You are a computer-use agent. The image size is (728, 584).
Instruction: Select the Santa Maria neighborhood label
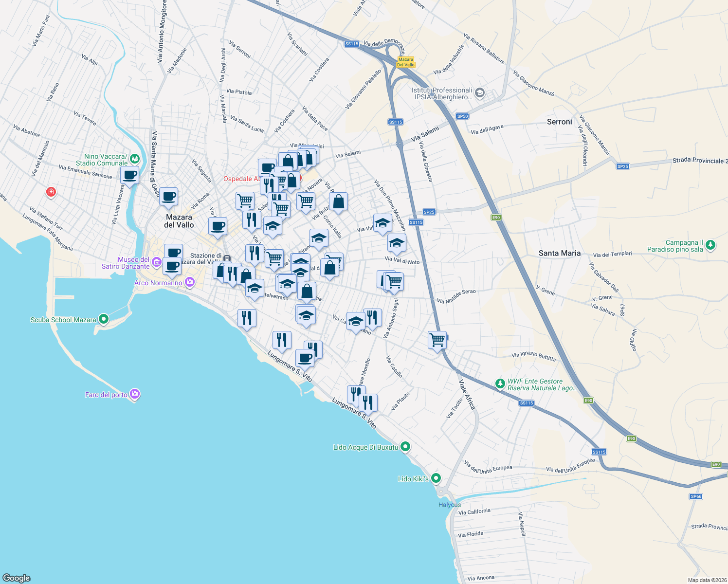tap(560, 253)
